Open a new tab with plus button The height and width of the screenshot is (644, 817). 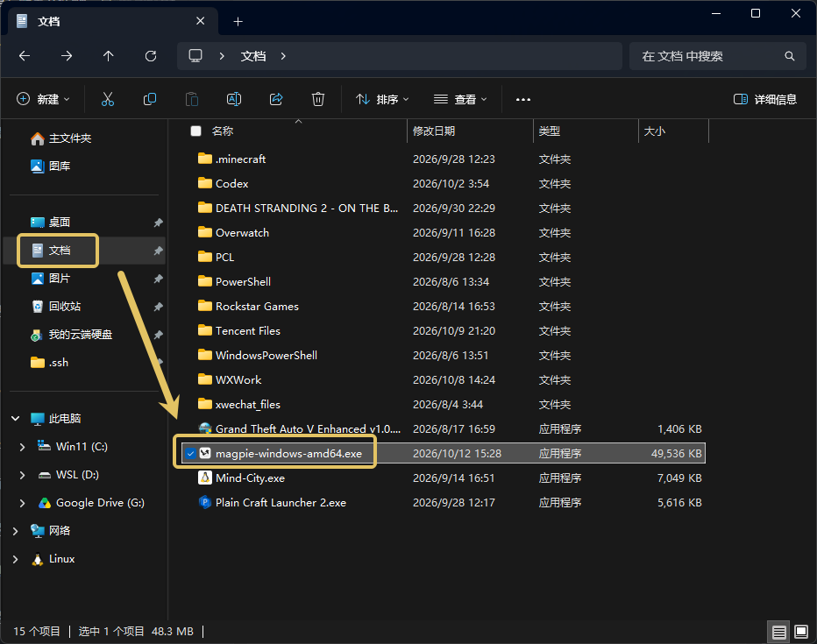238,21
